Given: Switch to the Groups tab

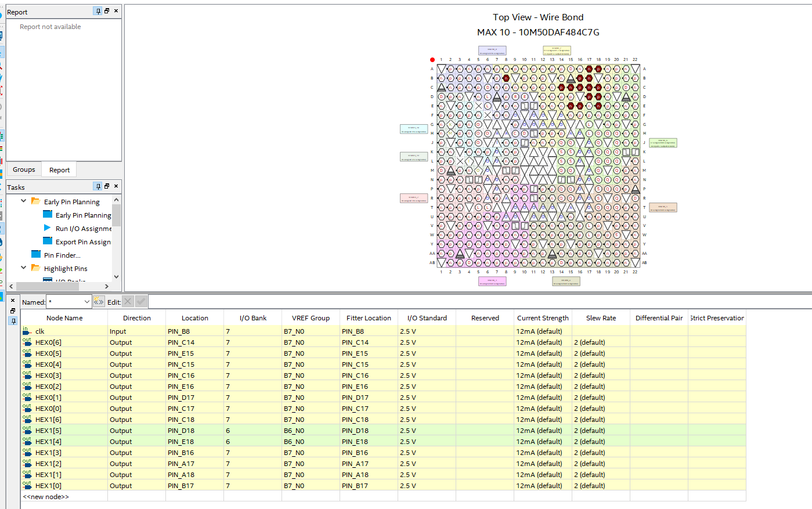Looking at the screenshot, I should [24, 169].
